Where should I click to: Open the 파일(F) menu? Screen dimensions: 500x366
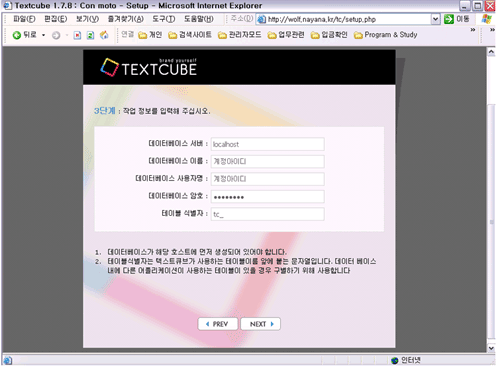coord(24,19)
